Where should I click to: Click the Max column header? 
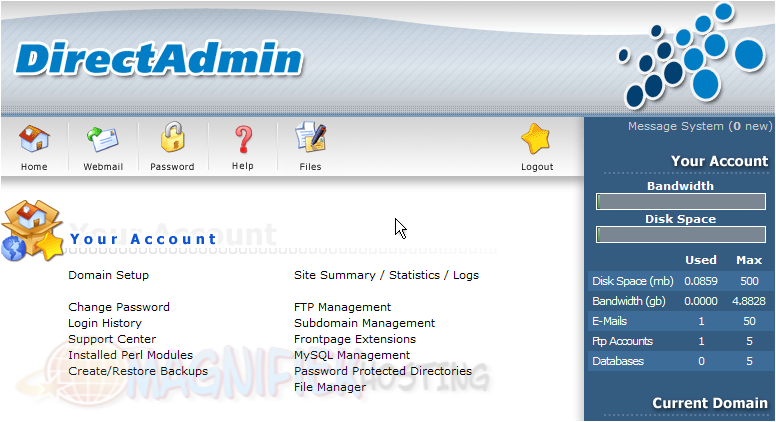tap(749, 260)
